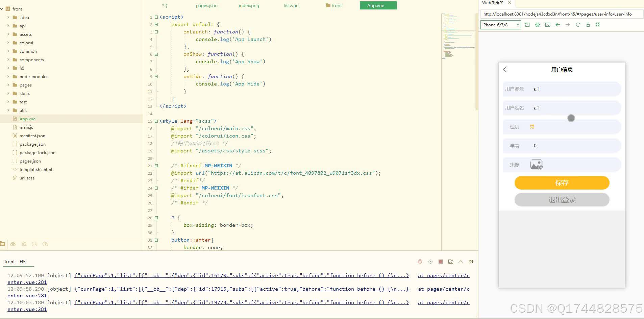Fold the export default block at line 2
Viewport: 644px width, 319px height.
(x=156, y=24)
